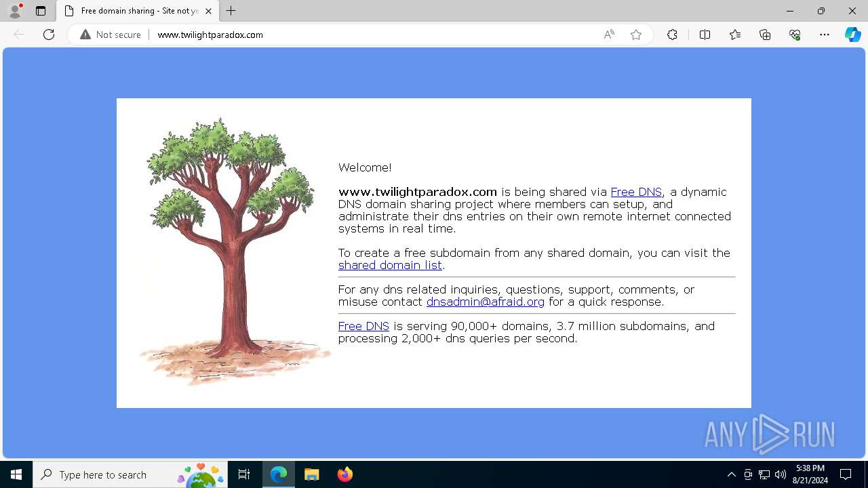The image size is (868, 488).
Task: Click the Type here to search box
Action: [130, 474]
